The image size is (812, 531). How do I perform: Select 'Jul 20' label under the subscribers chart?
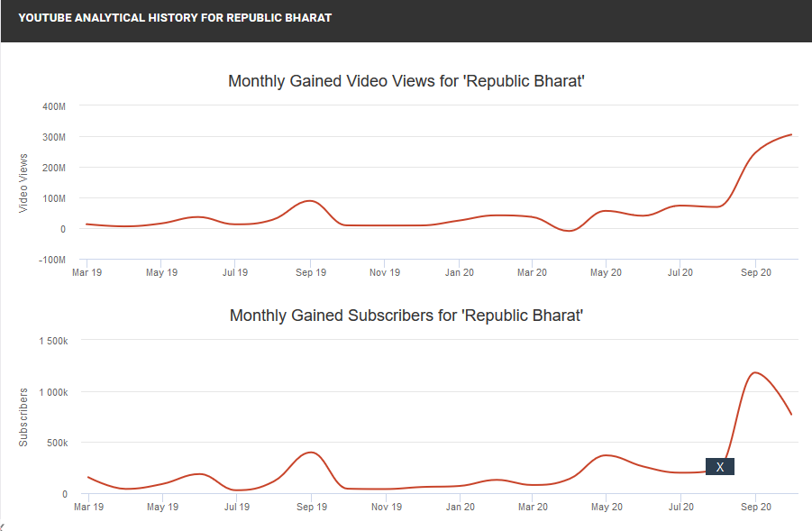(680, 507)
